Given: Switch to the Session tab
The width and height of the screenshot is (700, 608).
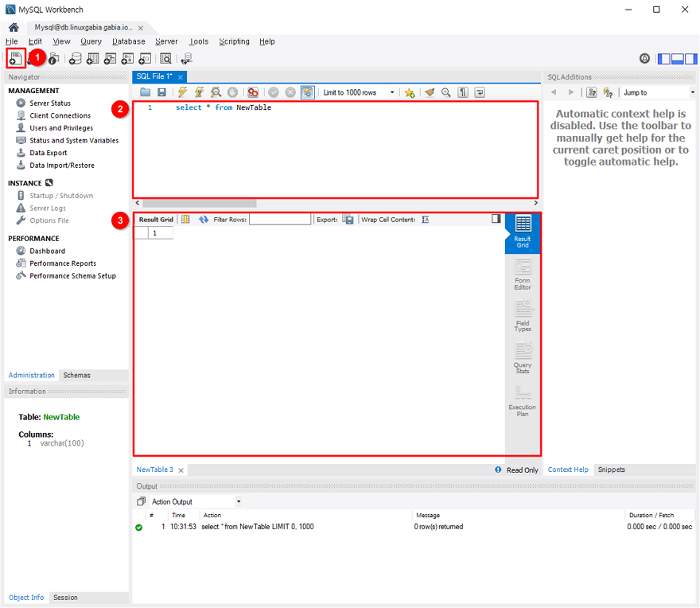Looking at the screenshot, I should tap(65, 598).
